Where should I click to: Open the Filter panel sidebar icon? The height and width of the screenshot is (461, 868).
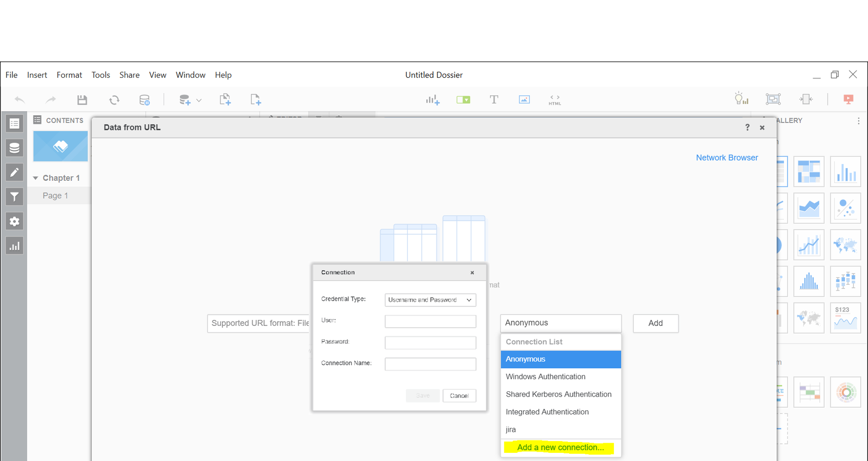[x=14, y=197]
